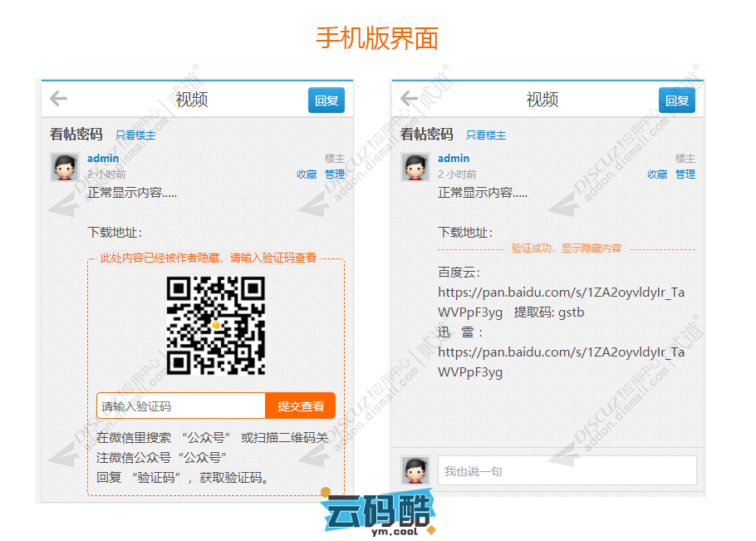756x541 pixels.
Task: Click the 我也说一句 comment box
Action: pos(567,470)
